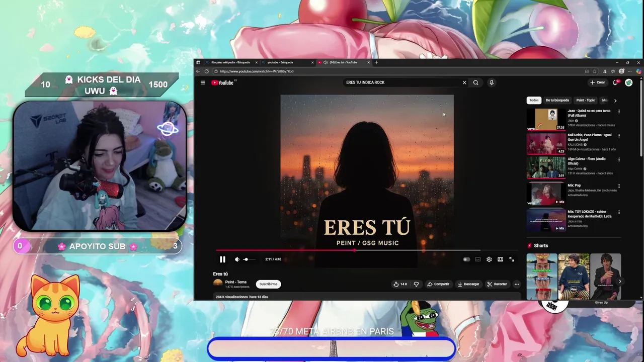644x362 pixels.
Task: Open options menu for Kali Uchis video
Action: 619,135
